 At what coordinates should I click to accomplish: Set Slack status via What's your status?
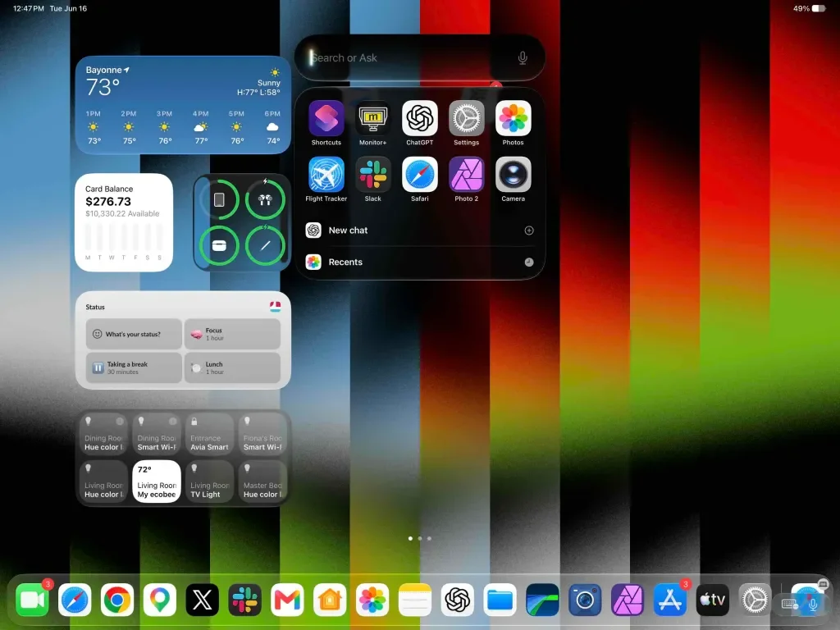[134, 334]
